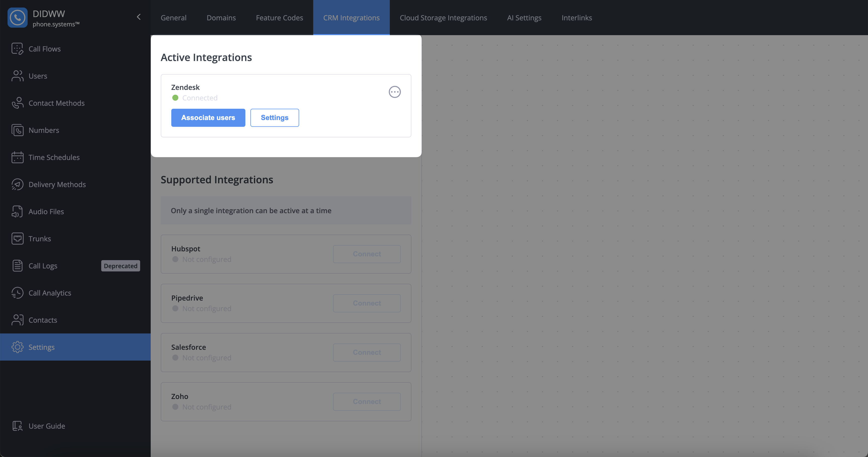Click Pipedrive's Not configured status
This screenshot has width=868, height=457.
click(x=206, y=309)
